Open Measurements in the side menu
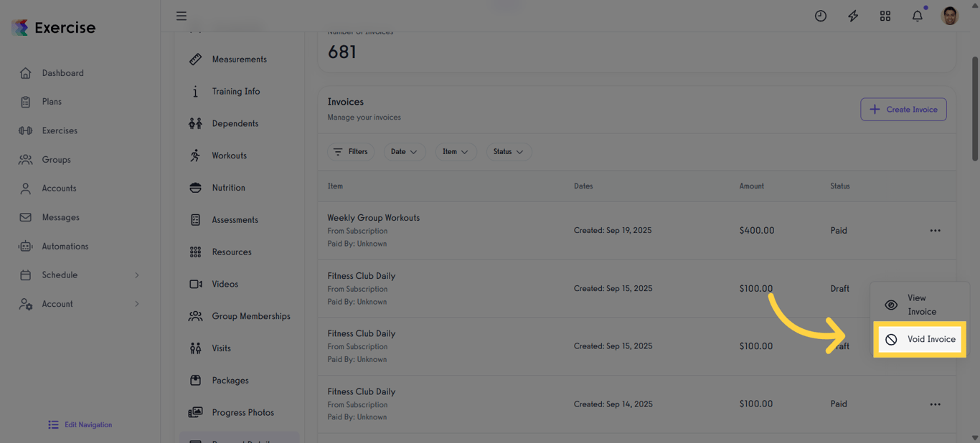Image resolution: width=980 pixels, height=443 pixels. click(x=239, y=59)
